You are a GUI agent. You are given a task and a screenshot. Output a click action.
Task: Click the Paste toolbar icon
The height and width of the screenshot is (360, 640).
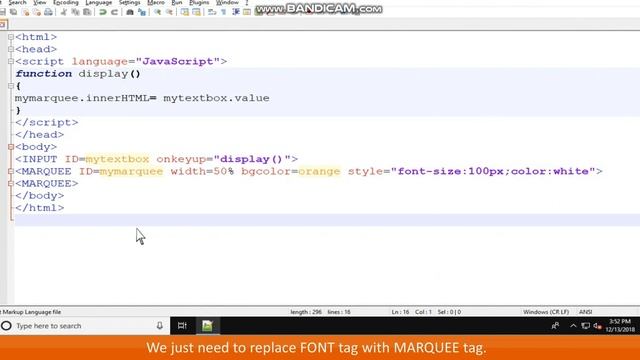point(87,12)
